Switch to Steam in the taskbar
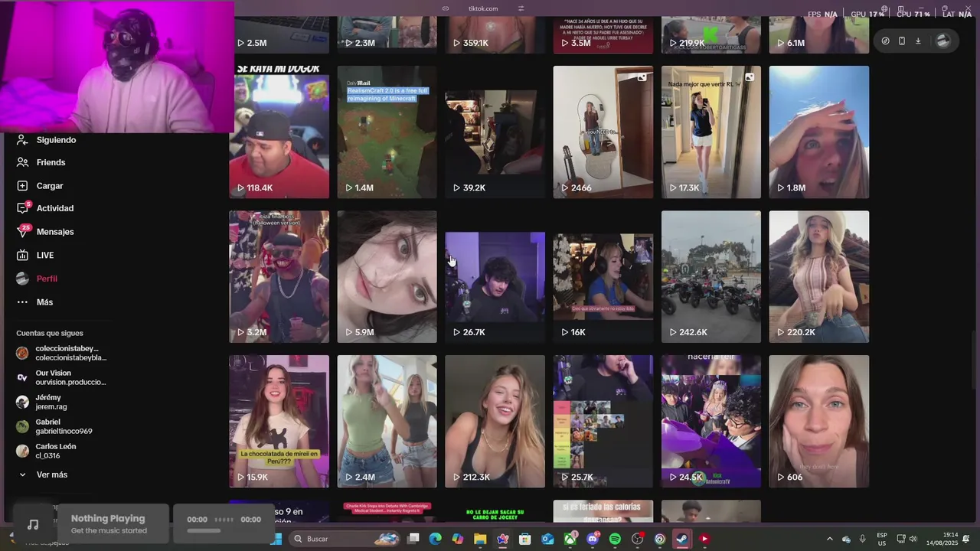Image resolution: width=980 pixels, height=551 pixels. click(681, 539)
